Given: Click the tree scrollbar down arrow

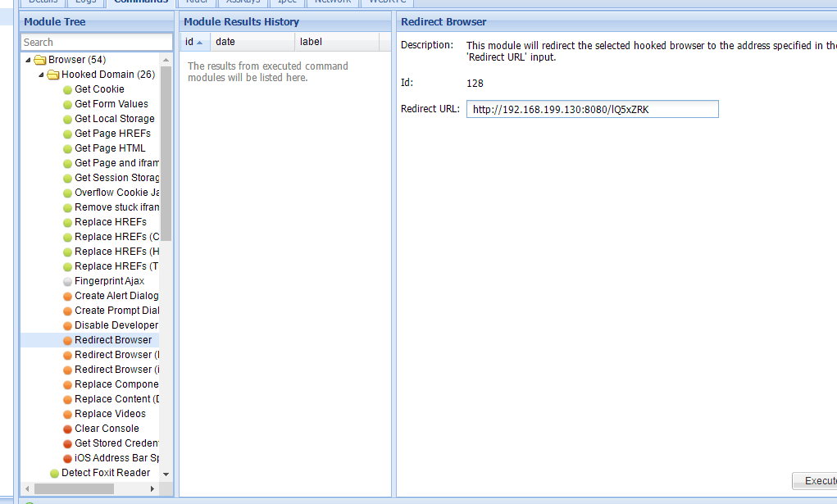Looking at the screenshot, I should click(166, 474).
